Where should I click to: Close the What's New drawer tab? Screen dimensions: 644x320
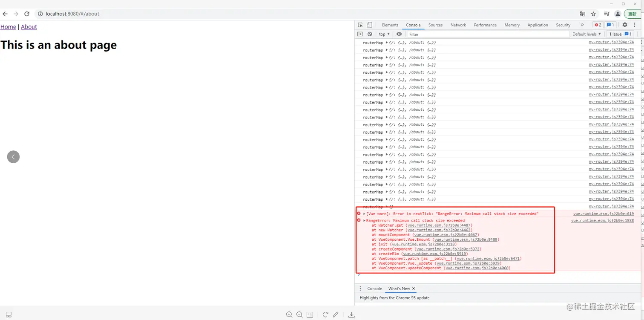point(414,288)
